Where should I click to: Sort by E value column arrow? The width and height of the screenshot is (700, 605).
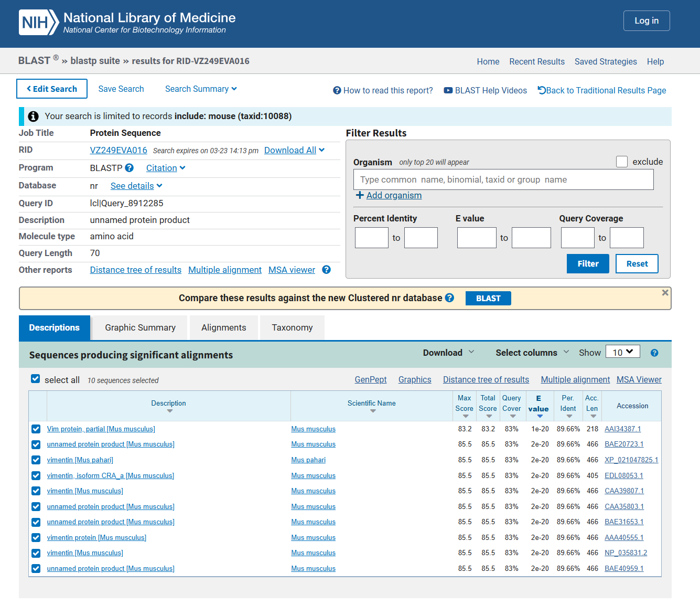[540, 416]
